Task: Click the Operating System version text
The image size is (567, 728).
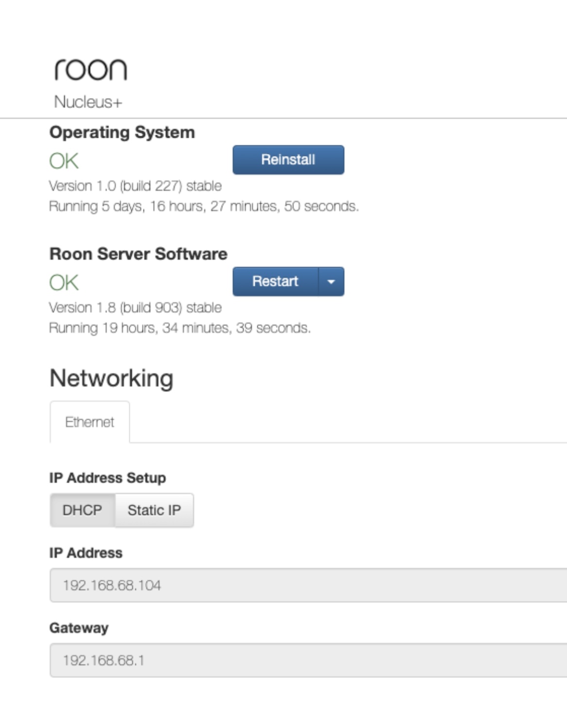Action: (x=135, y=185)
